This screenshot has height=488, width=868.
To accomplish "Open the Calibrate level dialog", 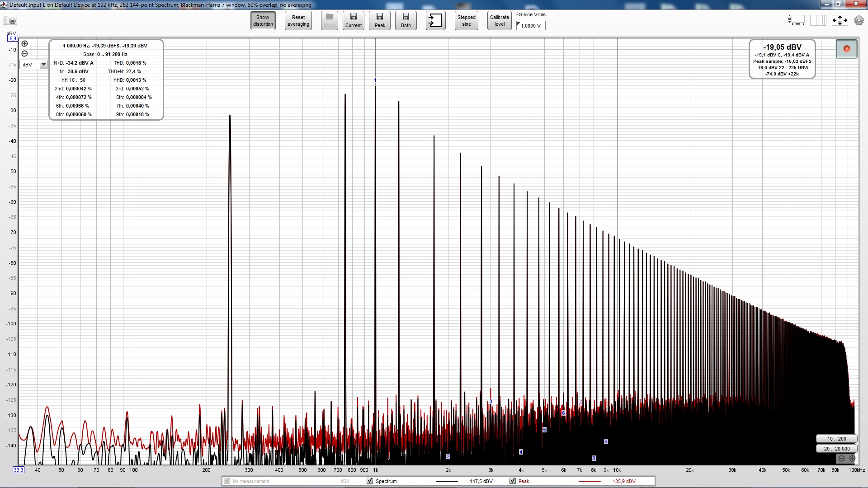I will pyautogui.click(x=499, y=20).
